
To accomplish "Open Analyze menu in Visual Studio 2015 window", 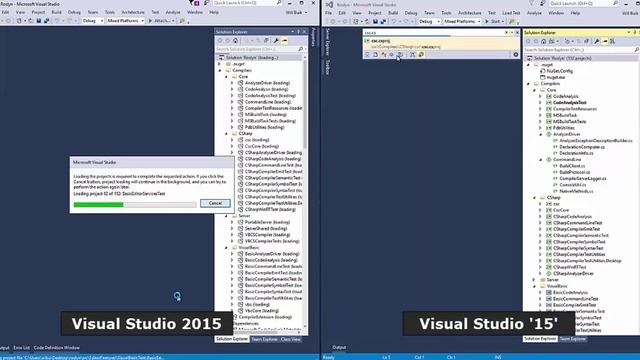I will 173,12.
